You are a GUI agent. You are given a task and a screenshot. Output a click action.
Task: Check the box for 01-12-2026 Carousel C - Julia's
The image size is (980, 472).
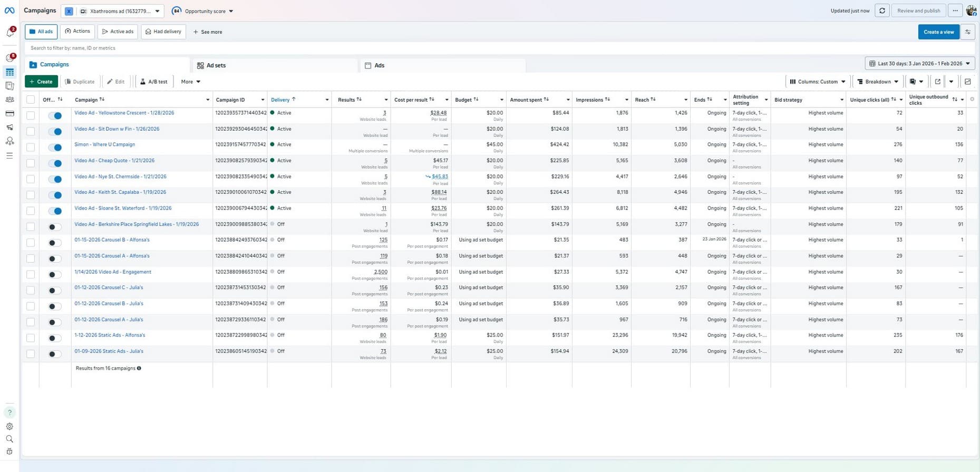coord(31,290)
